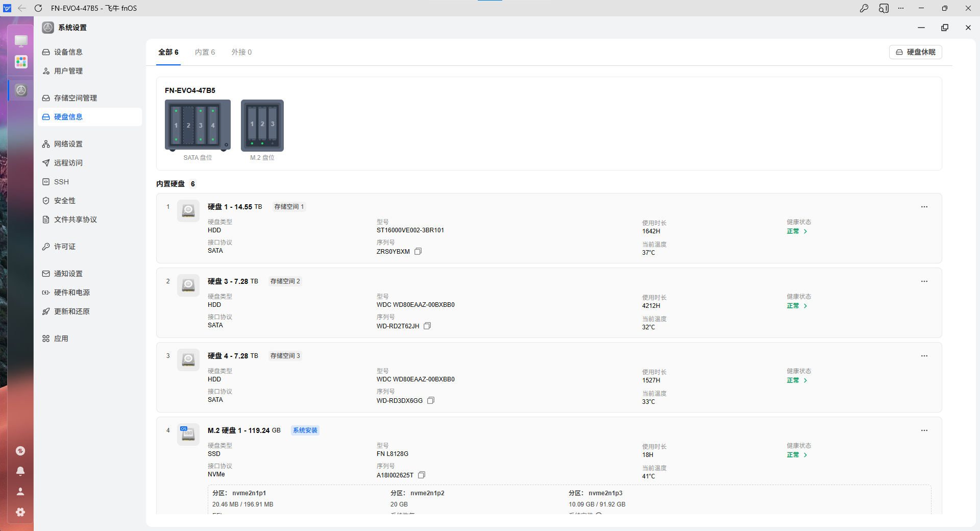This screenshot has height=531, width=980.
Task: Click the M.2 盘位 bay diagram
Action: point(262,126)
